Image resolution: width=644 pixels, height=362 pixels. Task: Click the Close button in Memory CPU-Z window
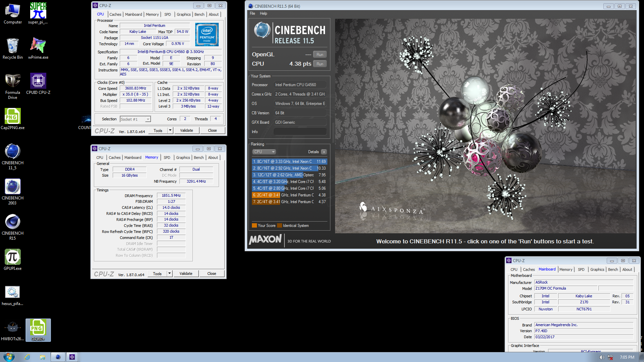point(212,274)
